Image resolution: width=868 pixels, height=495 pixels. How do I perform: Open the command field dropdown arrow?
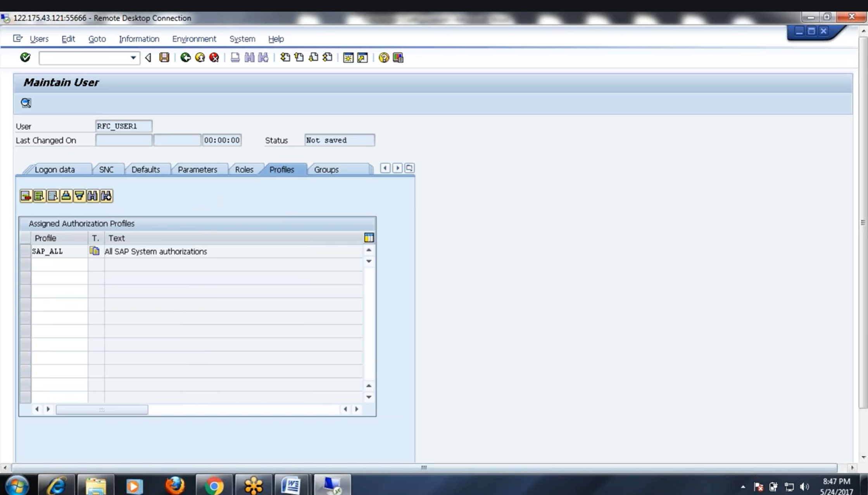[133, 58]
